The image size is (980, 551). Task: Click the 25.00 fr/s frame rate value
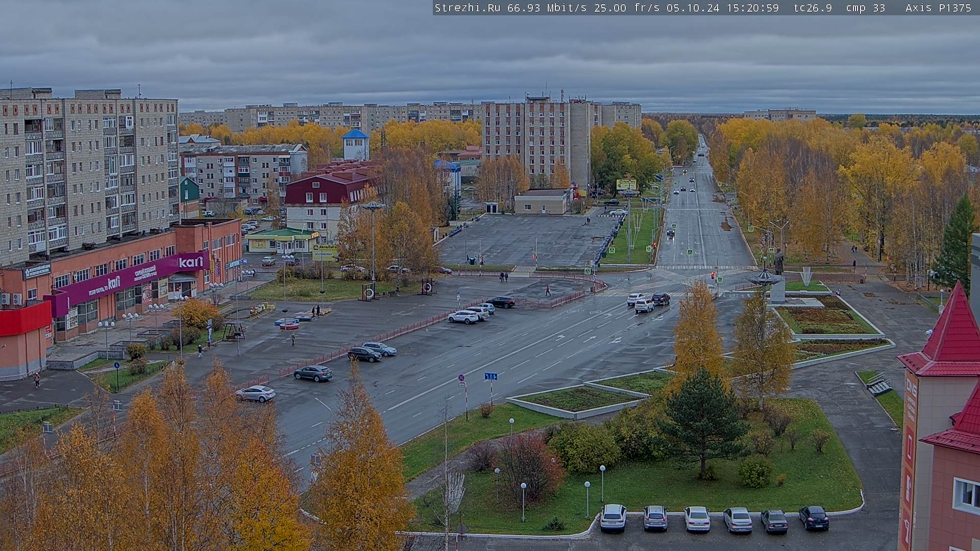pos(626,8)
